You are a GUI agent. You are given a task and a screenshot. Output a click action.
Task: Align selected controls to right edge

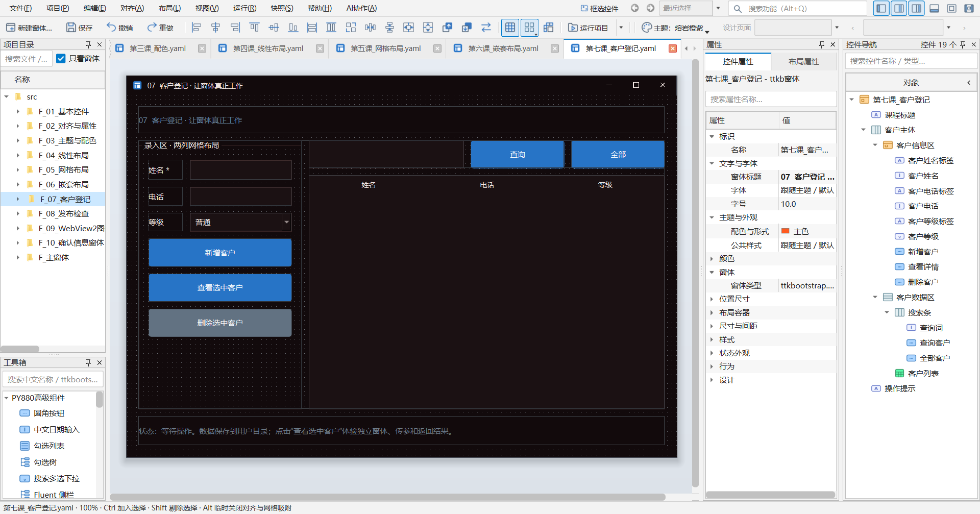235,28
